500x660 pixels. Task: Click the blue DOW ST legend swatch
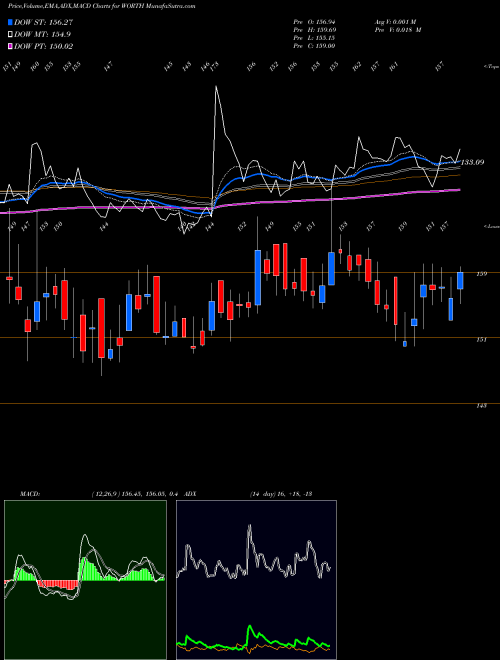click(x=11, y=22)
